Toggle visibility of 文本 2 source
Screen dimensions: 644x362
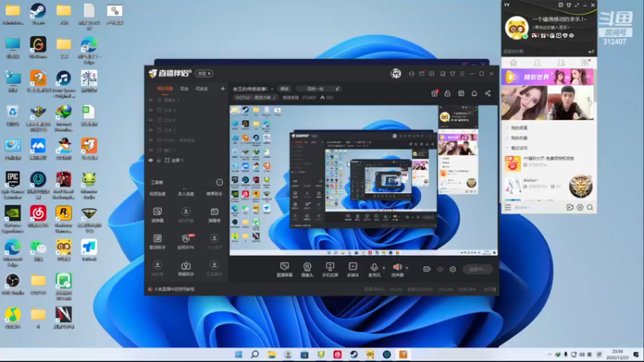pos(151,120)
